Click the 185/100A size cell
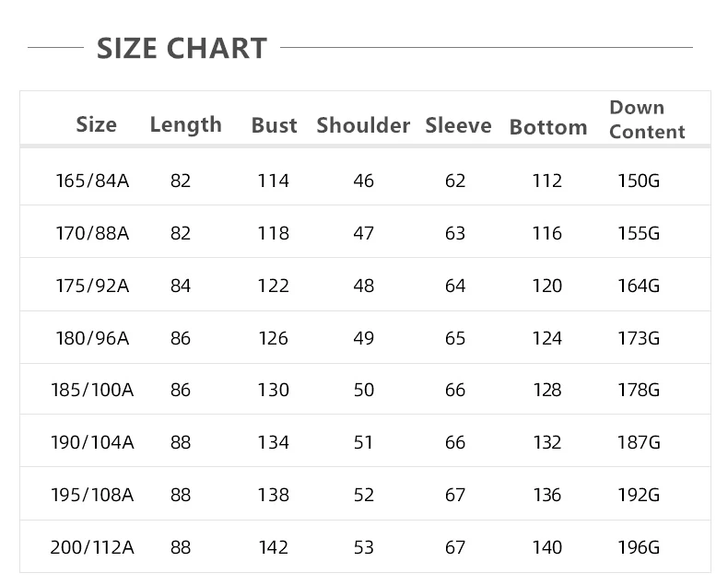The image size is (728, 585). pyautogui.click(x=92, y=390)
